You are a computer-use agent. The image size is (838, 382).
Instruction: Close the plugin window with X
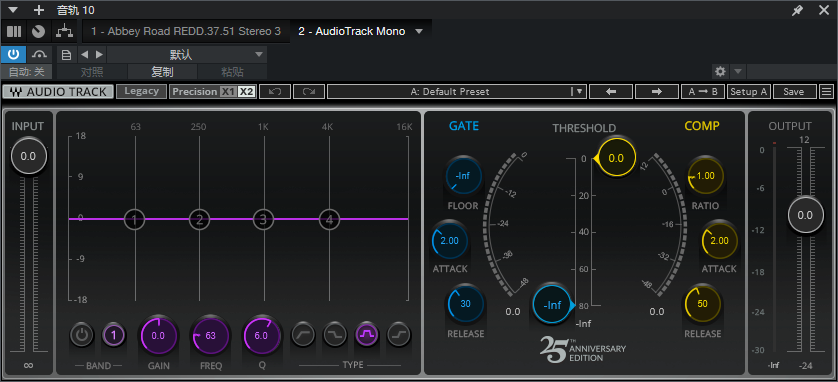tap(824, 10)
